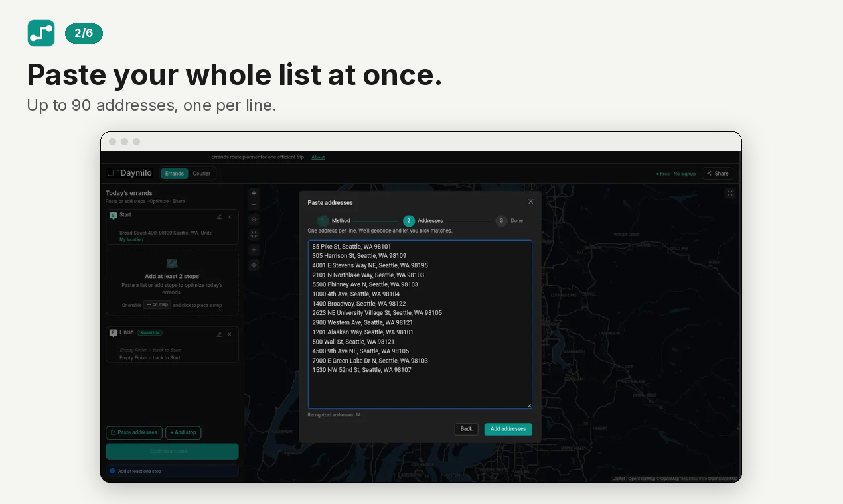Click the My location link
843x504 pixels.
(x=131, y=239)
